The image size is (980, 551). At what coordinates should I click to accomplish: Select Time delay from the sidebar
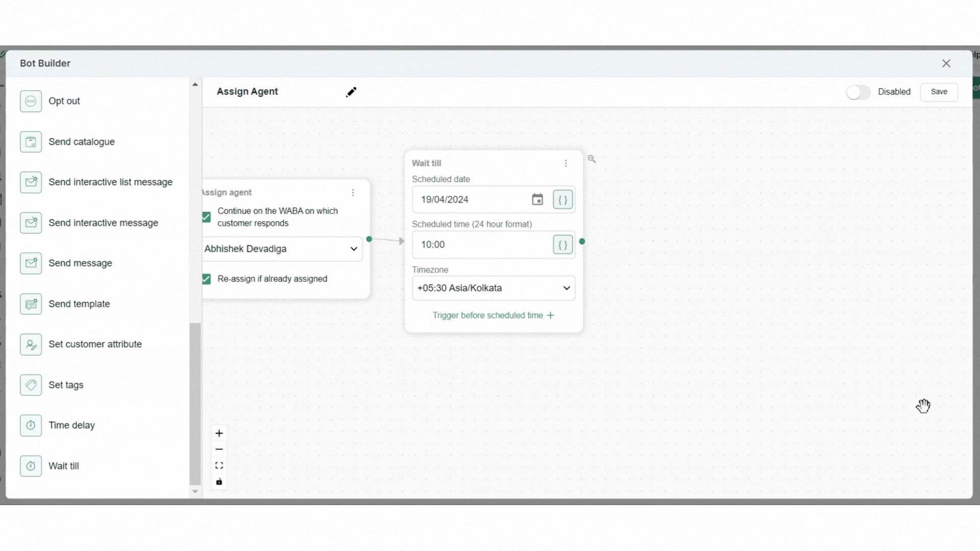pos(71,425)
